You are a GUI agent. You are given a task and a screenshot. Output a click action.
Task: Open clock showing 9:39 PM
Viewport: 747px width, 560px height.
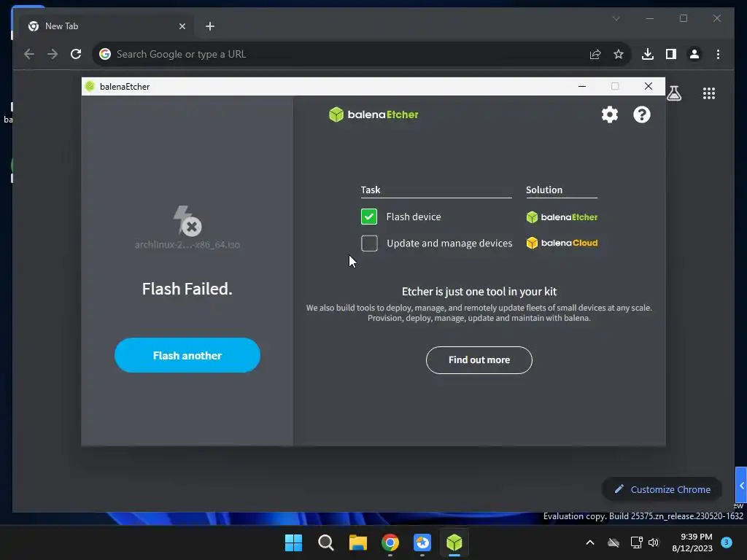[x=692, y=542]
